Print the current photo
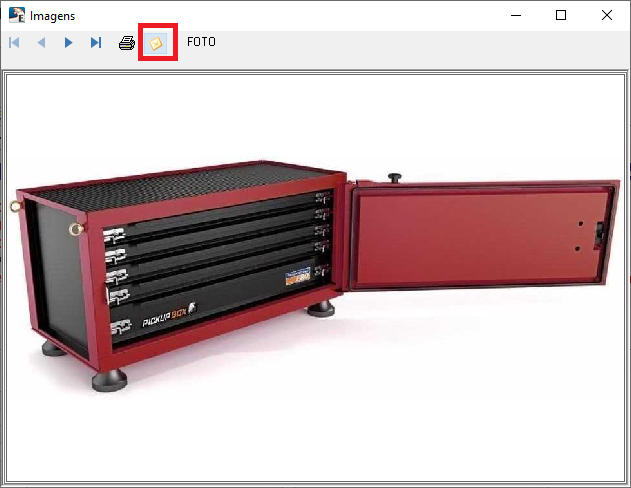The image size is (631, 488). pyautogui.click(x=127, y=43)
